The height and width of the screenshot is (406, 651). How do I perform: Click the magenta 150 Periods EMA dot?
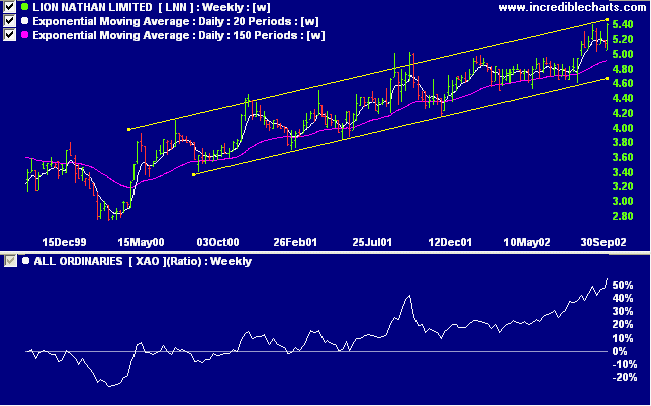click(x=24, y=35)
